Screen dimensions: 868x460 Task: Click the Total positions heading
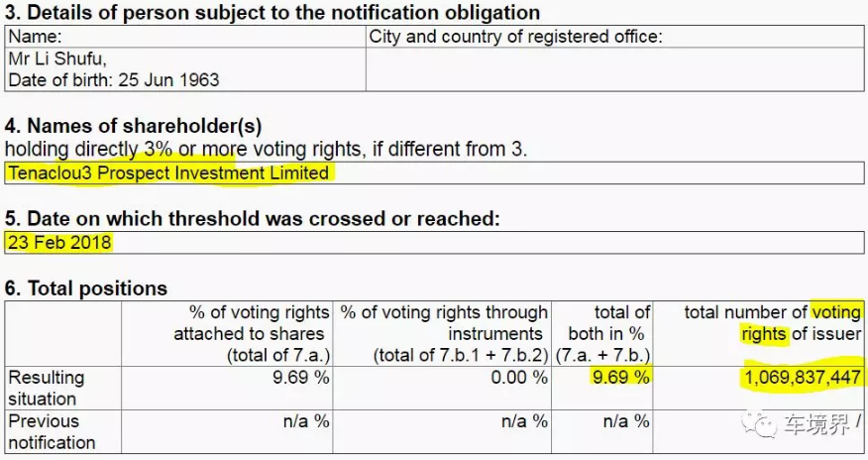(86, 288)
